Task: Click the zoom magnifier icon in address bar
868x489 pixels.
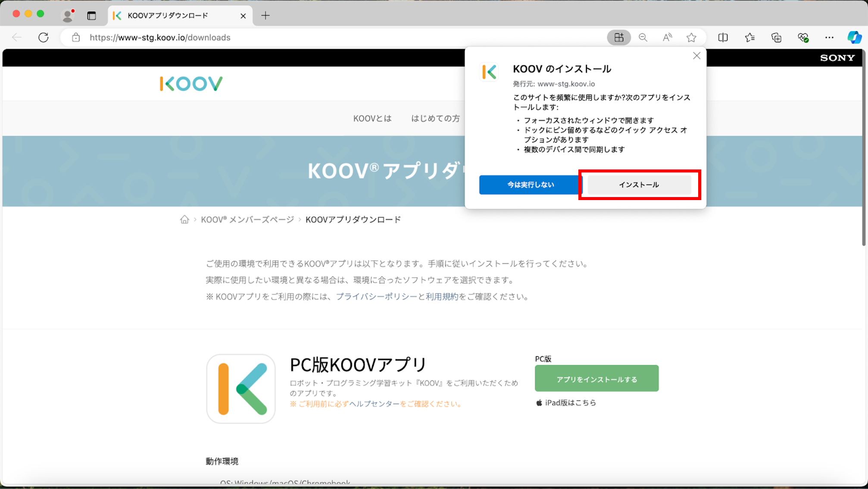Action: 643,38
